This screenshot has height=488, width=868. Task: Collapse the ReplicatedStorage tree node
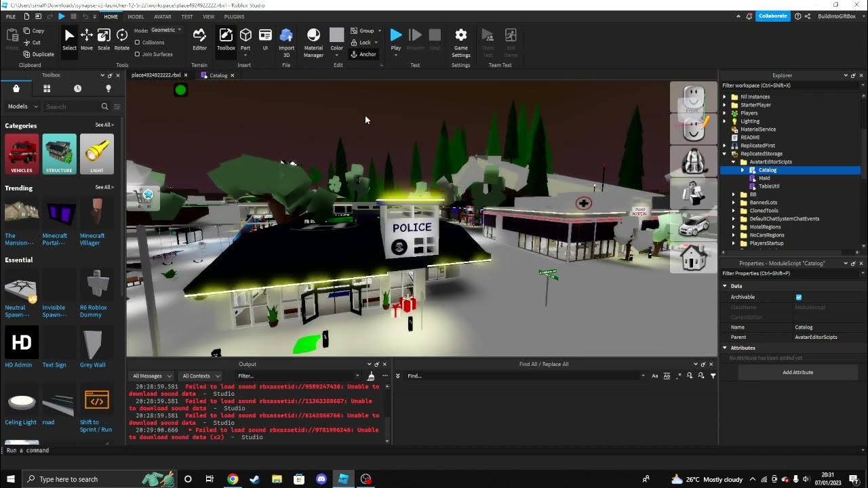724,154
